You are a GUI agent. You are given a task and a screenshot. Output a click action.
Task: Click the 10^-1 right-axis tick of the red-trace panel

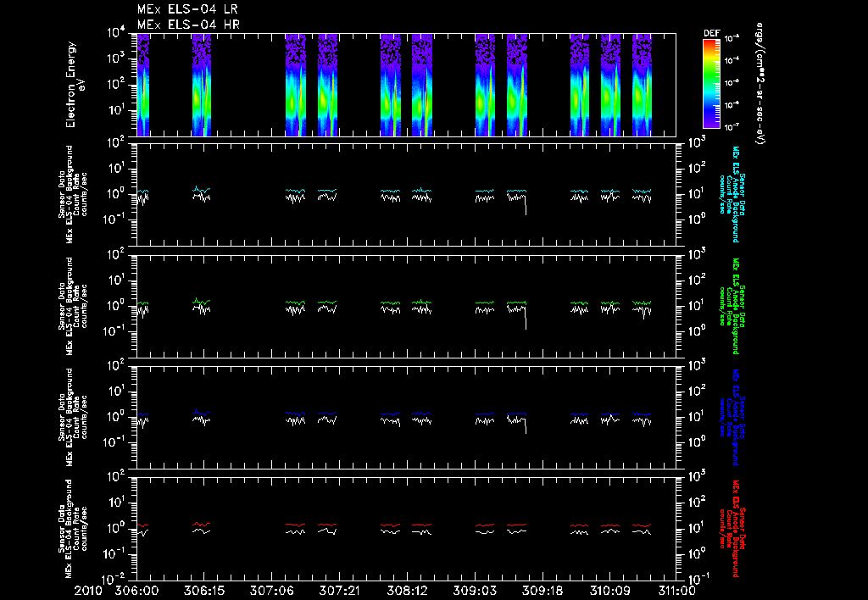point(698,580)
